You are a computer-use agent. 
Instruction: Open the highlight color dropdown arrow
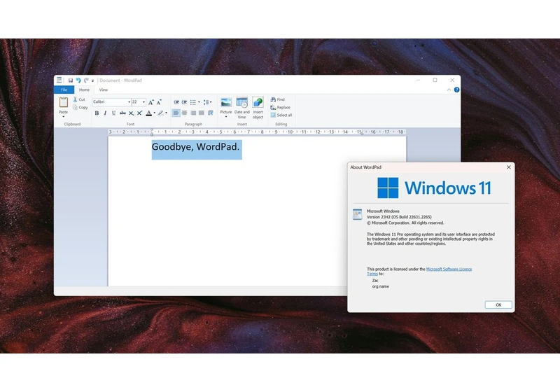pyautogui.click(x=166, y=113)
